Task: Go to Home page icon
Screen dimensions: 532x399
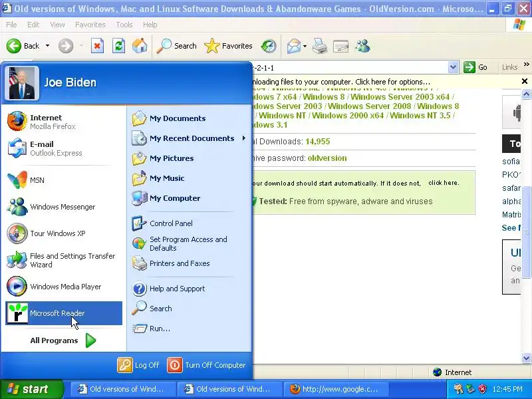Action: (140, 46)
